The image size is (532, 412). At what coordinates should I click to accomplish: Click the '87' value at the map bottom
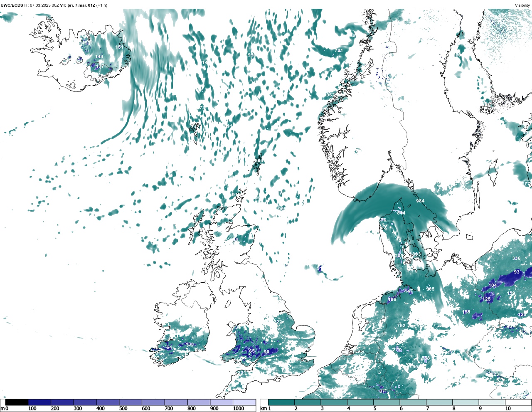(x=382, y=391)
